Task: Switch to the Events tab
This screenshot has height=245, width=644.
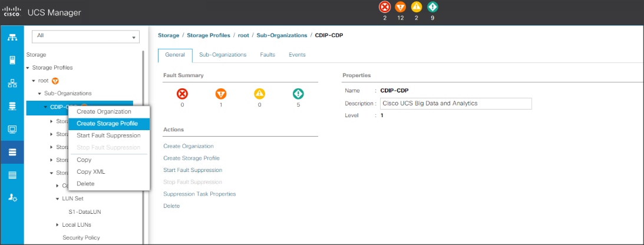Action: (297, 55)
